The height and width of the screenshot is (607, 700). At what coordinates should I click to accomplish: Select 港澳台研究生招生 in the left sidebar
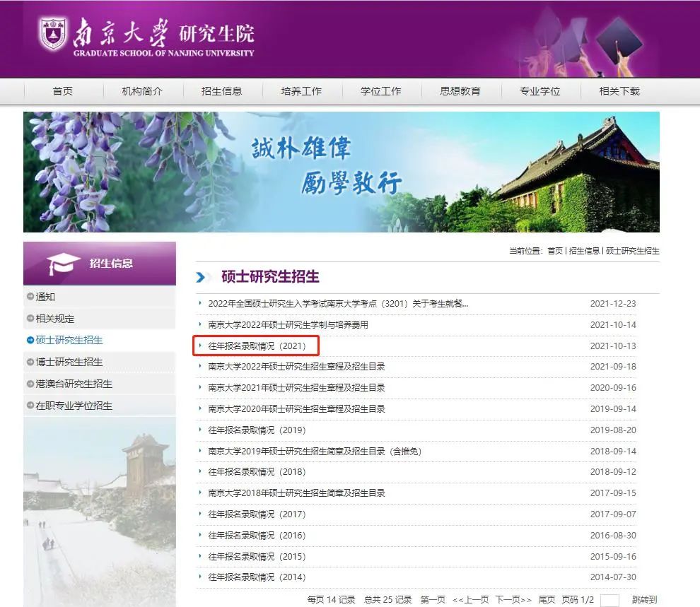pyautogui.click(x=74, y=384)
